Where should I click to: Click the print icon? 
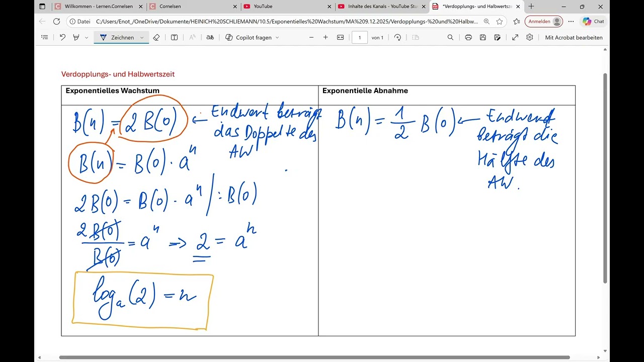pos(468,37)
